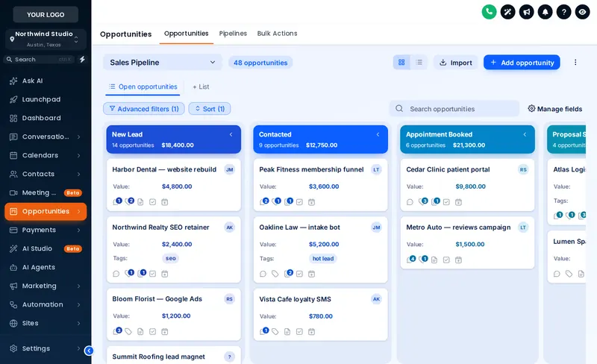Open calendar icon on Peak Fitness card
The height and width of the screenshot is (364, 597).
tap(311, 202)
